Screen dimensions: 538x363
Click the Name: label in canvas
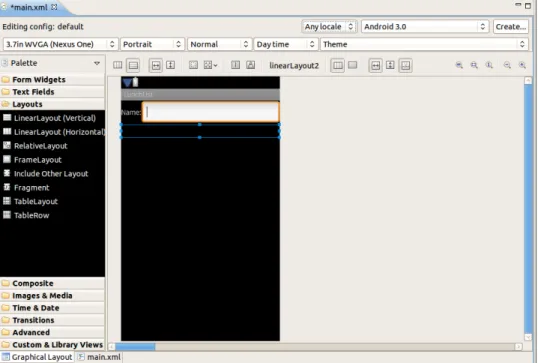point(131,112)
